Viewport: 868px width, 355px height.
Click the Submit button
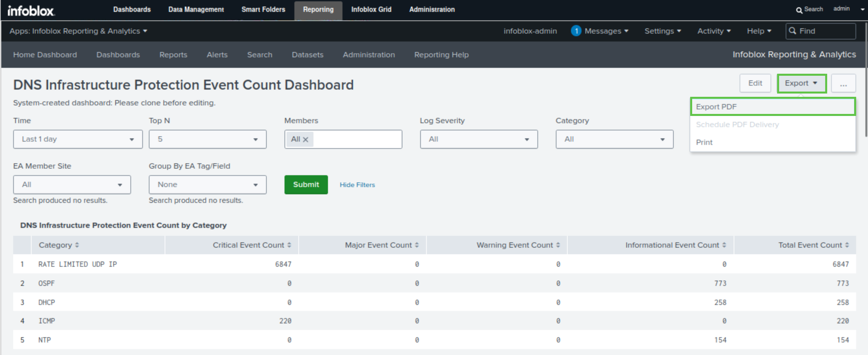pyautogui.click(x=306, y=185)
